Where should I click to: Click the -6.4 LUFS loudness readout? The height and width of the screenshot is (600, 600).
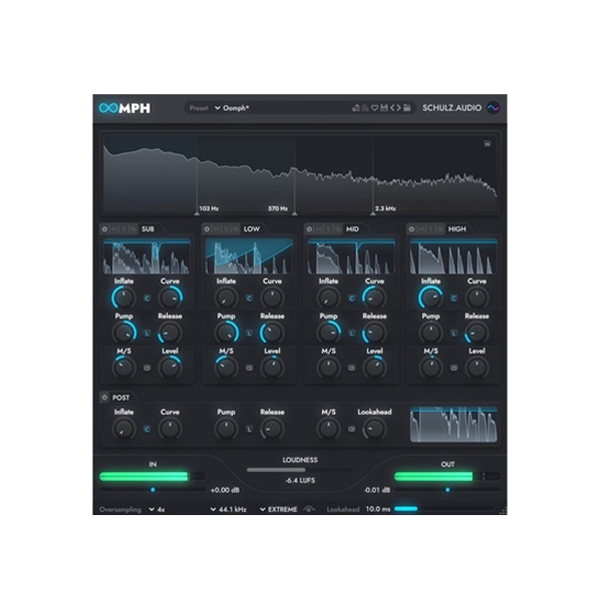(x=300, y=480)
